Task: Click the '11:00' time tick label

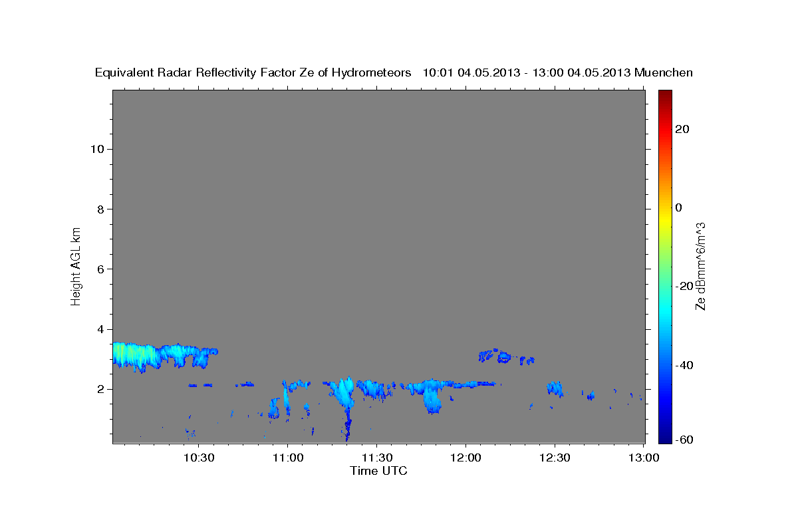Action: (x=287, y=458)
